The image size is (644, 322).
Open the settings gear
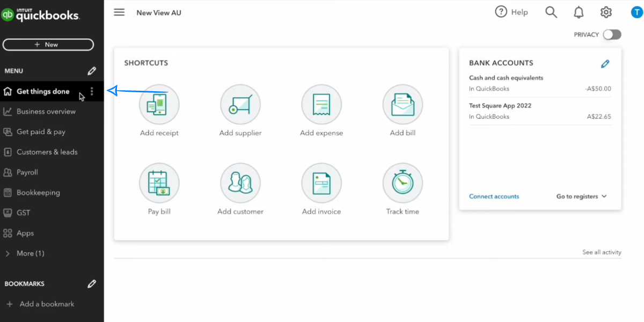point(606,12)
